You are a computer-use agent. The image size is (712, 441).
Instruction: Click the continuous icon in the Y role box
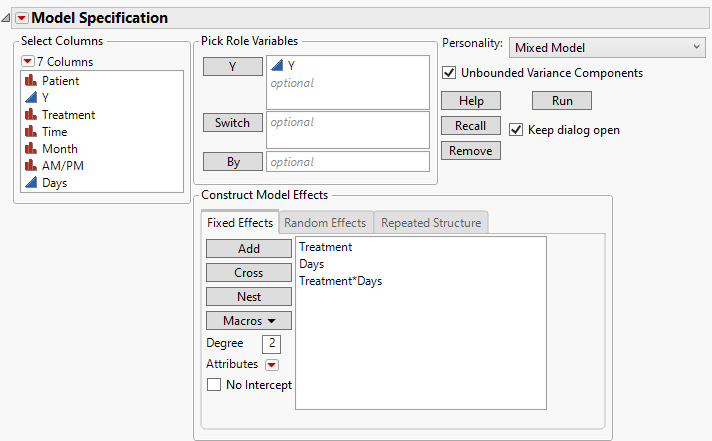[x=277, y=66]
